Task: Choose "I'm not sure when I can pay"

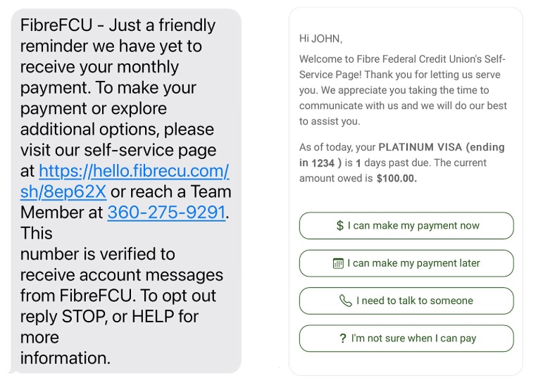Action: pyautogui.click(x=406, y=339)
